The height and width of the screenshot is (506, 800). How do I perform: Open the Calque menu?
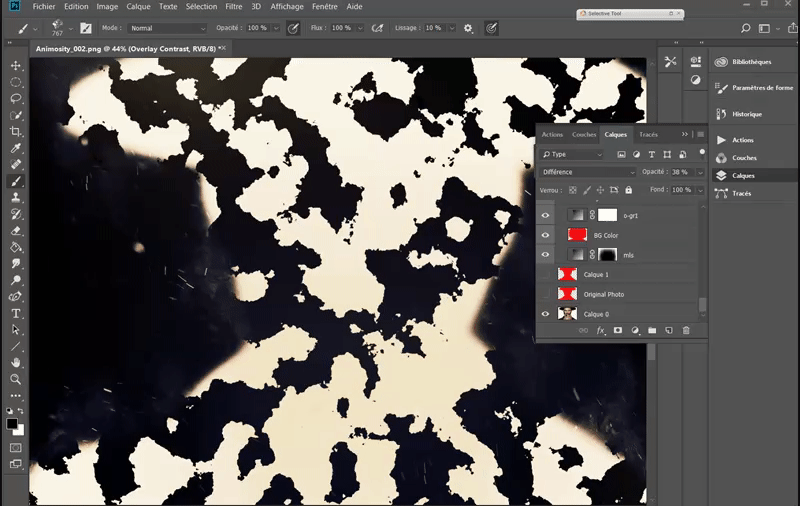tap(138, 7)
